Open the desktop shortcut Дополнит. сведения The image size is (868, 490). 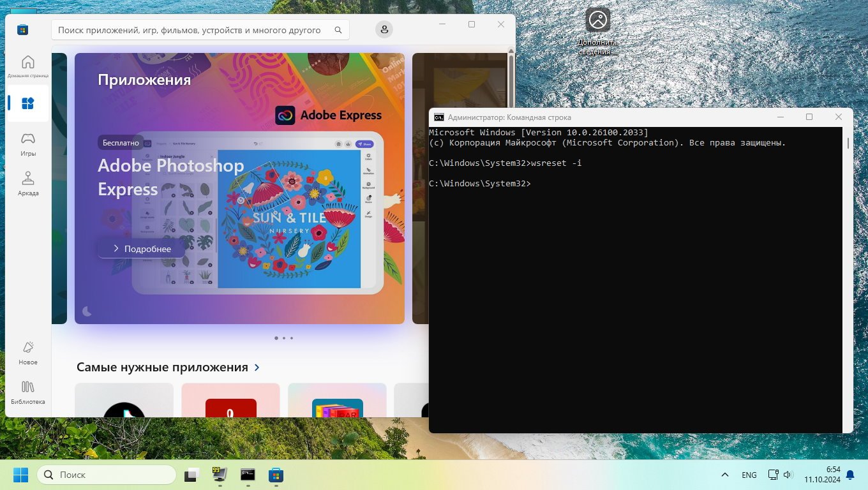598,31
